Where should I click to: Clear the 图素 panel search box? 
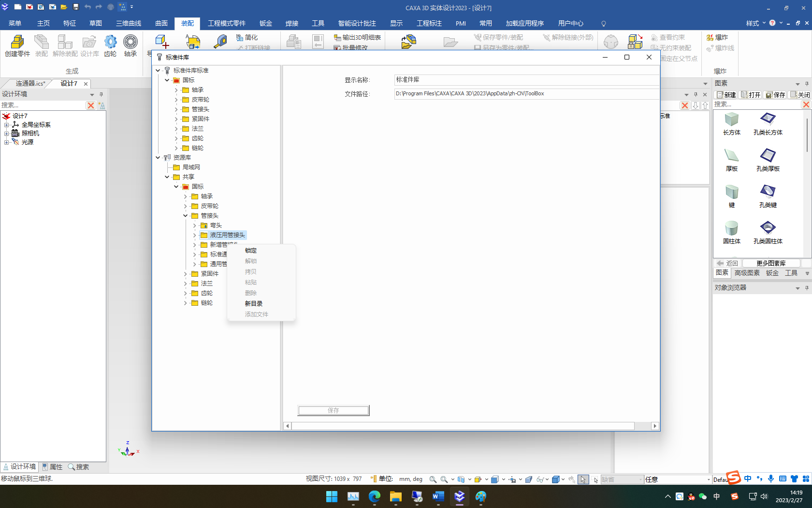coord(806,105)
